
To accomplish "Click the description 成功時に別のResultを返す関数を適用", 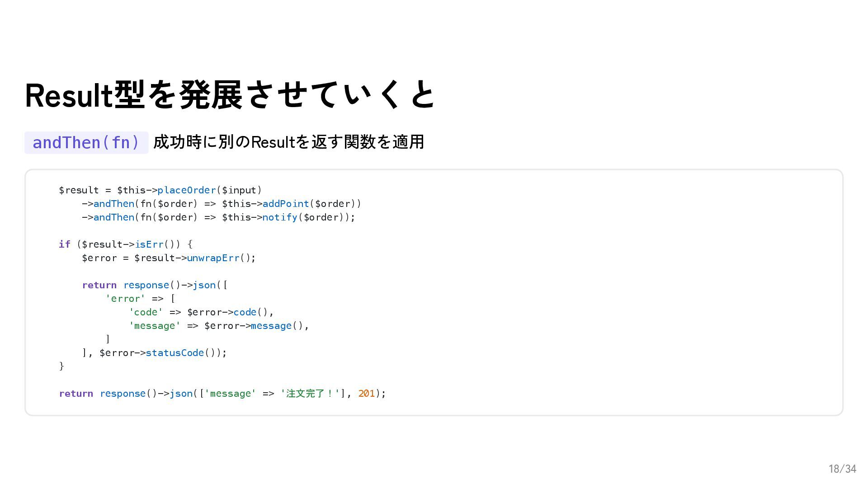I will [288, 142].
